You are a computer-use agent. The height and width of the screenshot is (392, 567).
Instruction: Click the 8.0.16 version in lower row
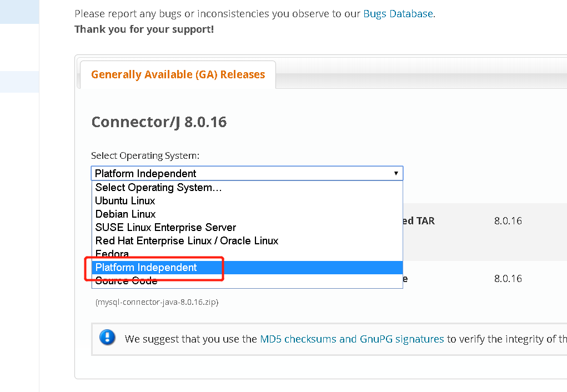(508, 279)
